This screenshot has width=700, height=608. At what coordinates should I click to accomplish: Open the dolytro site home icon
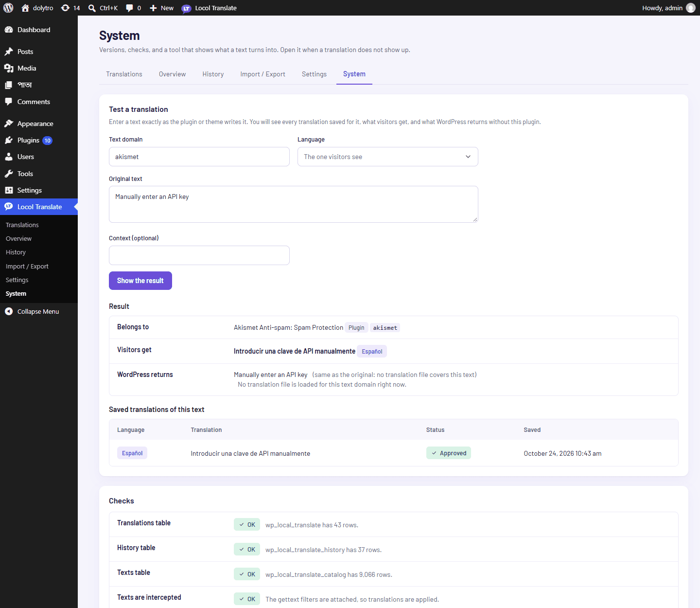(25, 8)
